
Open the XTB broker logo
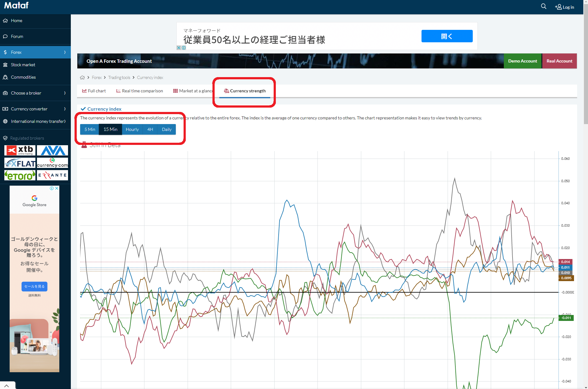tap(20, 150)
